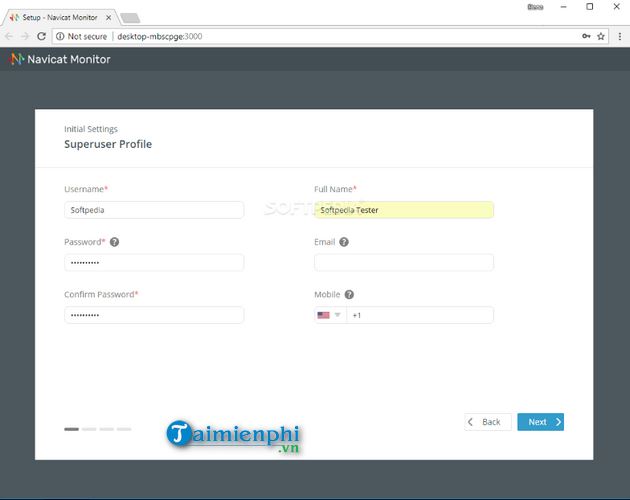The height and width of the screenshot is (500, 630).
Task: Click the Mobile help question mark icon
Action: point(350,295)
